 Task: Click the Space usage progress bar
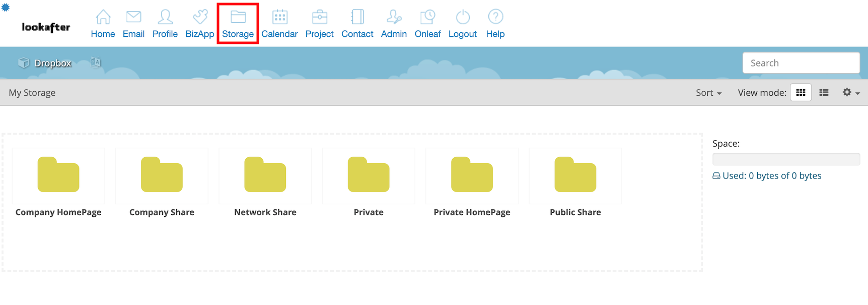click(786, 159)
